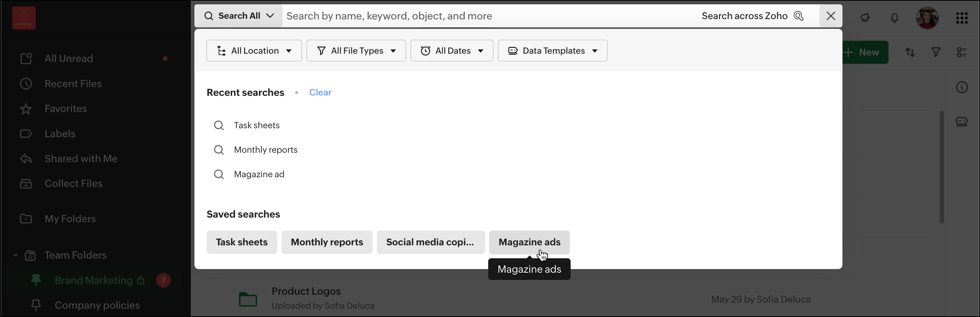Click the file list vertical scrollbar
The height and width of the screenshot is (317, 980).
(x=941, y=168)
